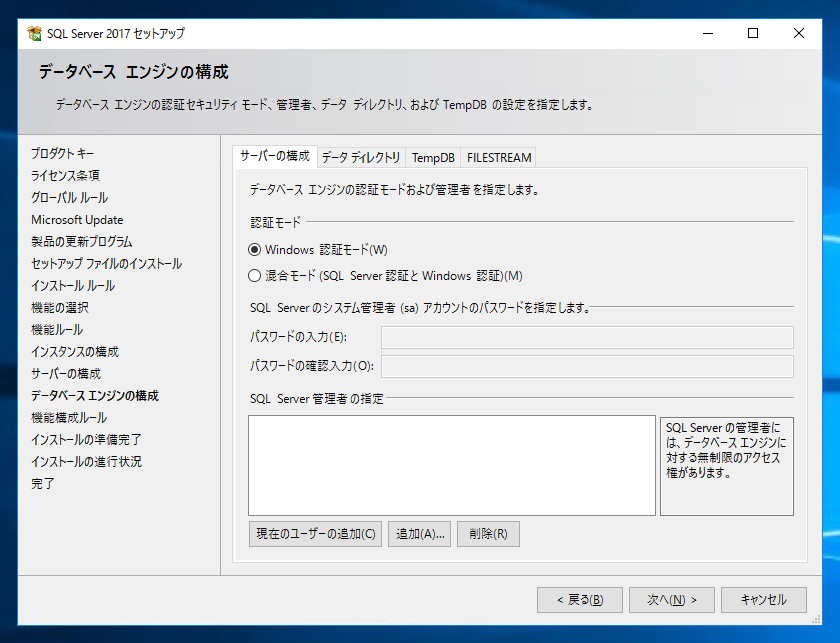Image resolution: width=840 pixels, height=643 pixels.
Task: Select the インストールの準備完了 step
Action: pyautogui.click(x=86, y=439)
